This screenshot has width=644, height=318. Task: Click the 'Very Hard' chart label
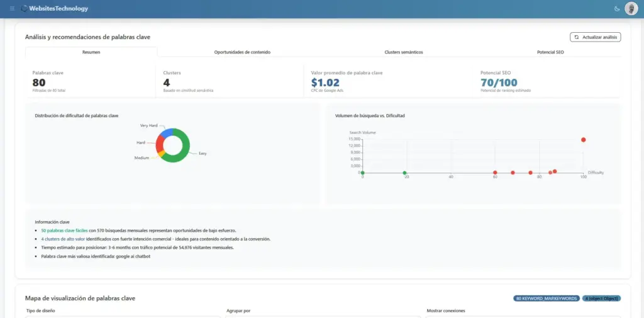coord(148,125)
